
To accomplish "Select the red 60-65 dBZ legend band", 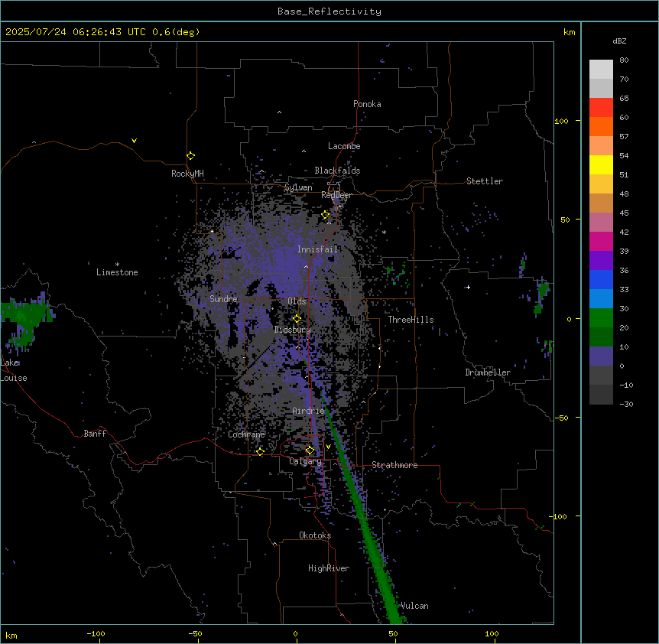I will 601,108.
